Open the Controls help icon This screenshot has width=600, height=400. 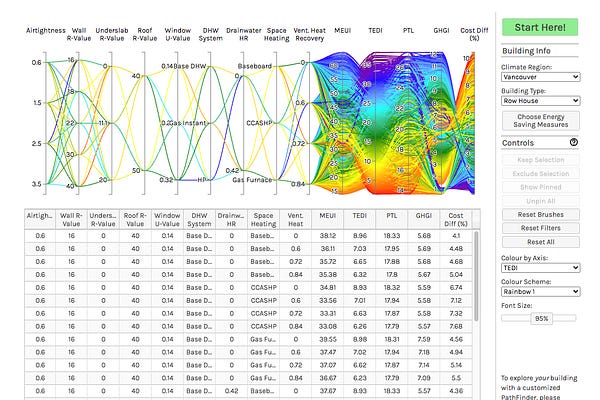pyautogui.click(x=574, y=142)
